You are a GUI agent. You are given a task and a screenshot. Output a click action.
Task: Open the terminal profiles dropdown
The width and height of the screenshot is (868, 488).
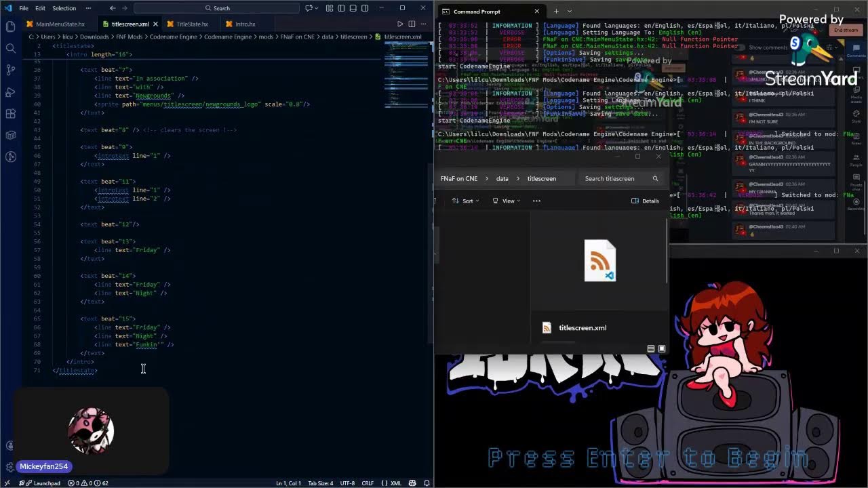pyautogui.click(x=570, y=12)
